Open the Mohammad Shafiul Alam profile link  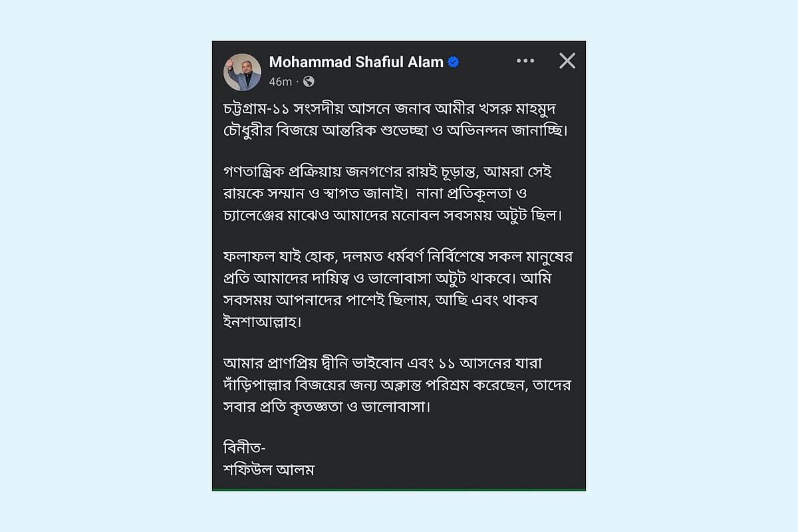[356, 62]
